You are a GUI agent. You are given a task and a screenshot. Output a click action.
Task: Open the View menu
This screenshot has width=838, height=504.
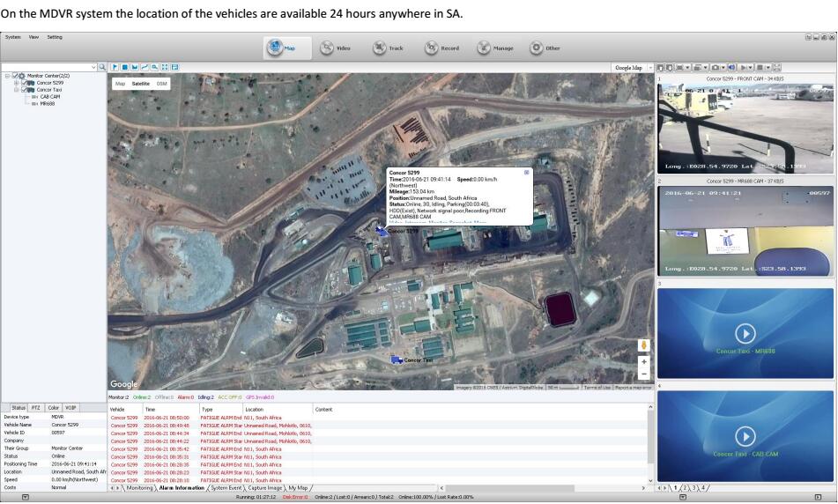pos(33,37)
